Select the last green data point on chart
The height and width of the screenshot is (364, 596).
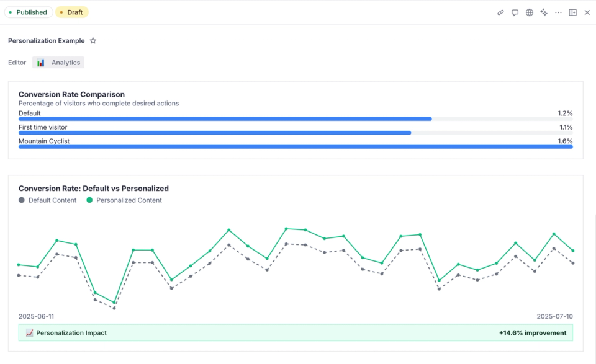coord(573,251)
